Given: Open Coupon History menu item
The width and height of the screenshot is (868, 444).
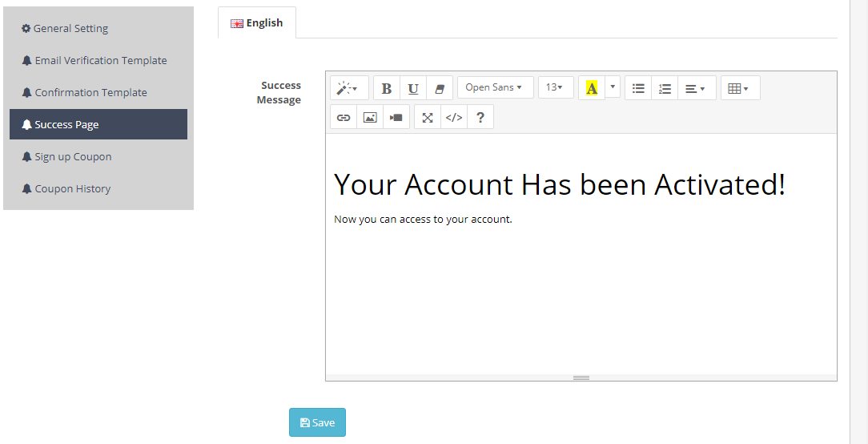Looking at the screenshot, I should pos(98,188).
